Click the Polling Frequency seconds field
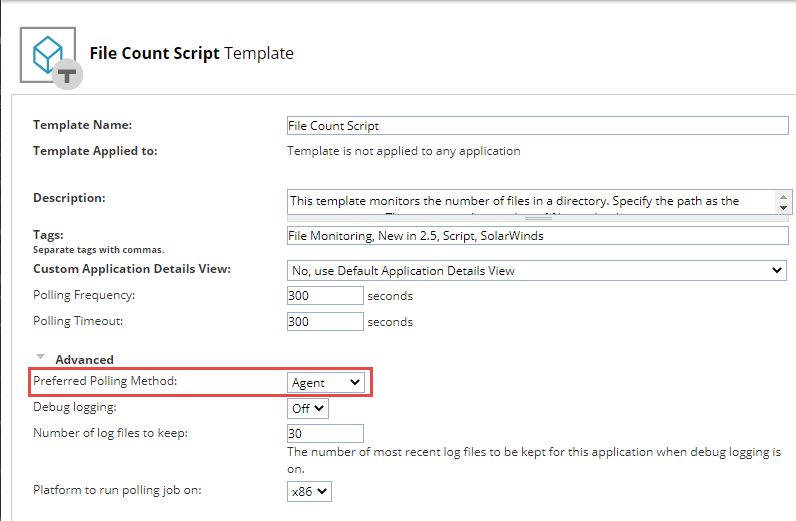The image size is (796, 521). 325,296
